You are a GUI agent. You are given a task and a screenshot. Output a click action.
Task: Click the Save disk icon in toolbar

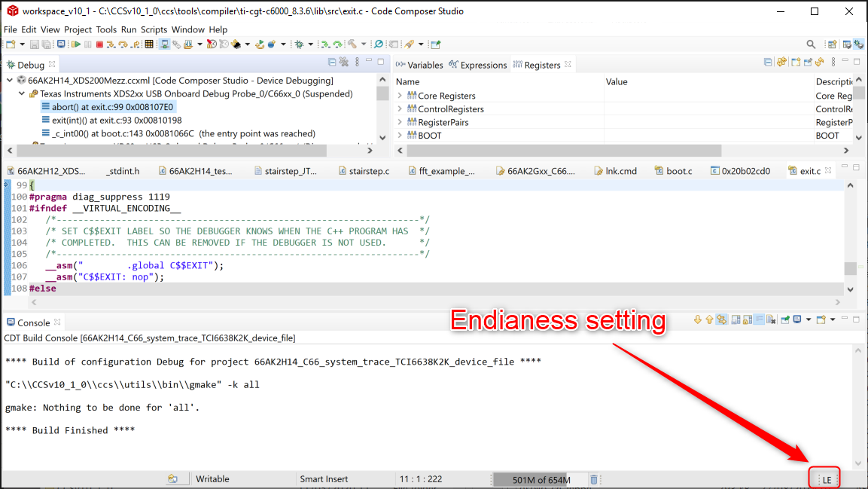coord(35,44)
